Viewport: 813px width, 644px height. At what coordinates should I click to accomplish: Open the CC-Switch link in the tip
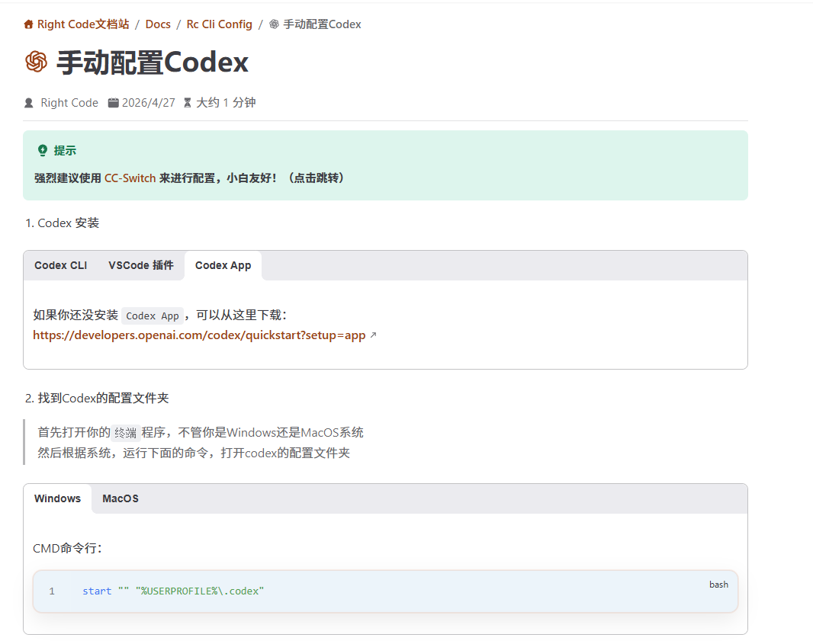pyautogui.click(x=130, y=178)
